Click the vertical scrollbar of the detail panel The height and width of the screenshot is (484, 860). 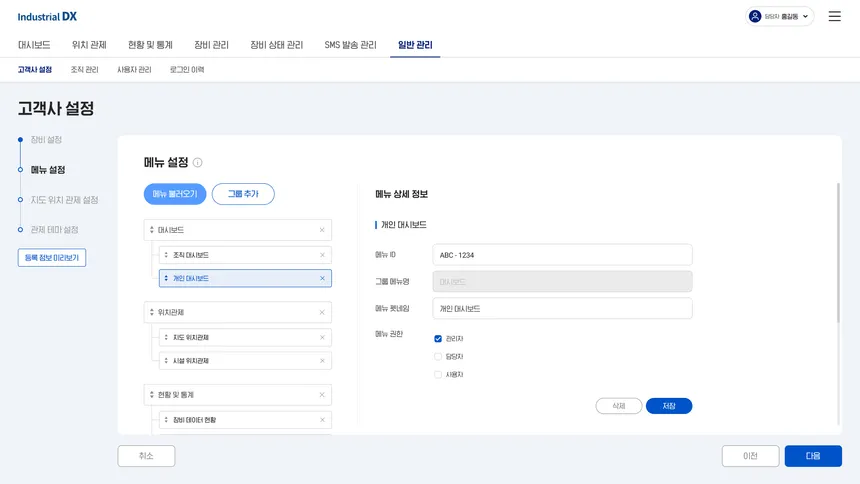click(838, 252)
